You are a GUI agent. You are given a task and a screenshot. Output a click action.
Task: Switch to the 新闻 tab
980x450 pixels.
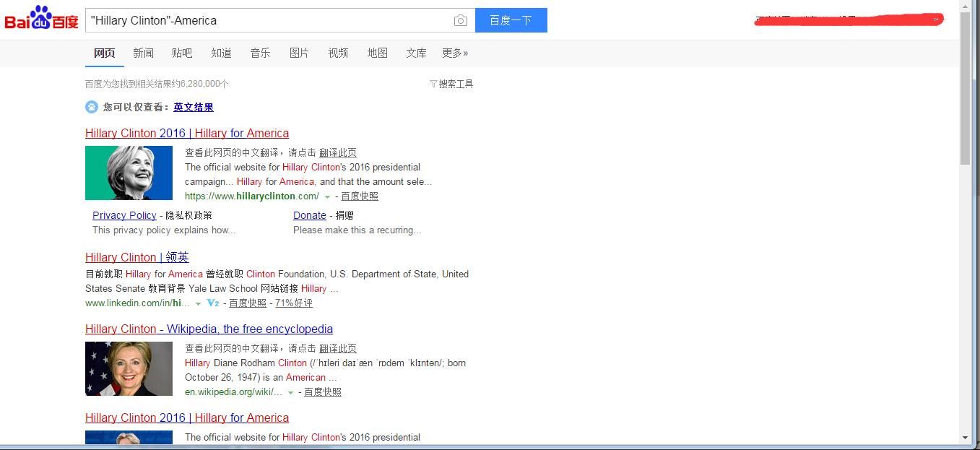[144, 53]
